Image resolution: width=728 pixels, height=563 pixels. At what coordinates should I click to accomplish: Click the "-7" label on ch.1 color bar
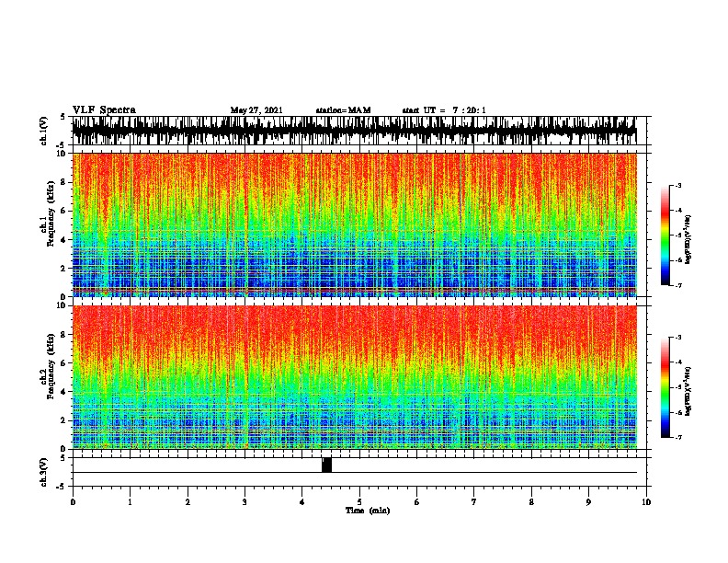[677, 285]
